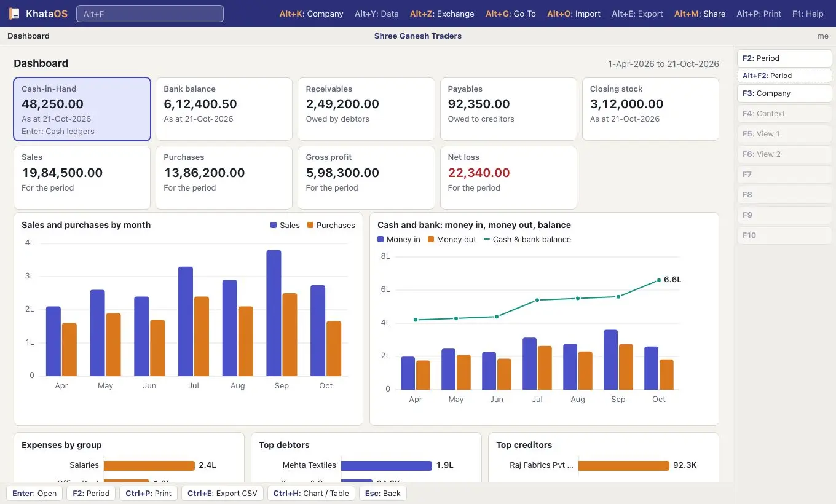Image resolution: width=836 pixels, height=504 pixels.
Task: Click the Ctrl+P: Print bottom bar button
Action: pyautogui.click(x=148, y=494)
